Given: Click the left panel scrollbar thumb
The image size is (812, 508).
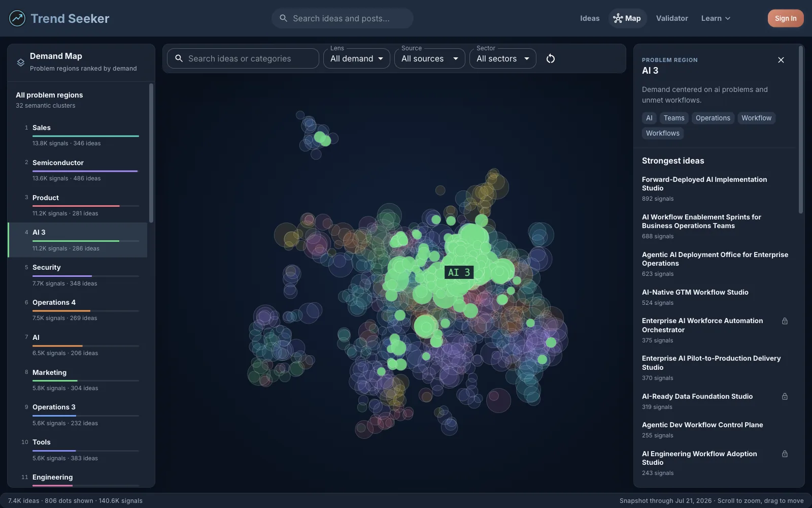Looking at the screenshot, I should point(151,153).
